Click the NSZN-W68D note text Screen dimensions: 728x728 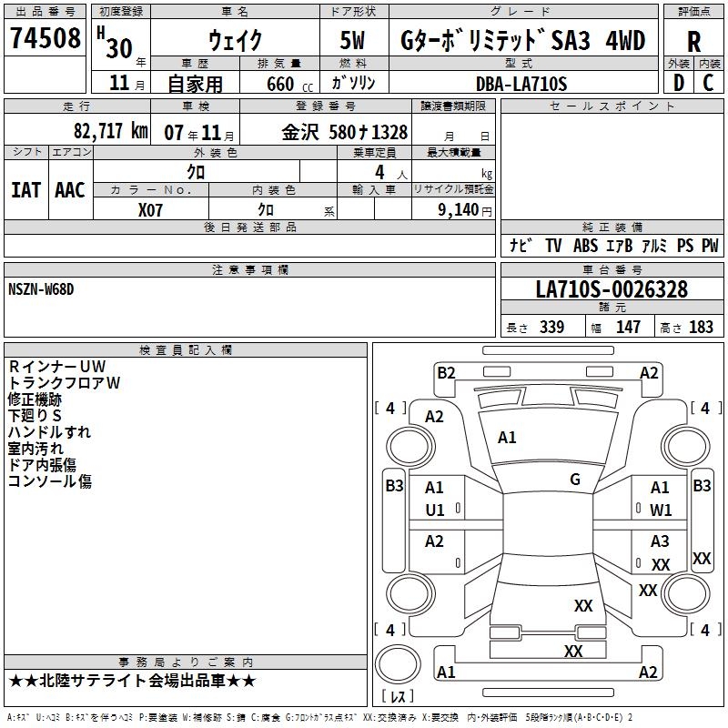point(41,289)
